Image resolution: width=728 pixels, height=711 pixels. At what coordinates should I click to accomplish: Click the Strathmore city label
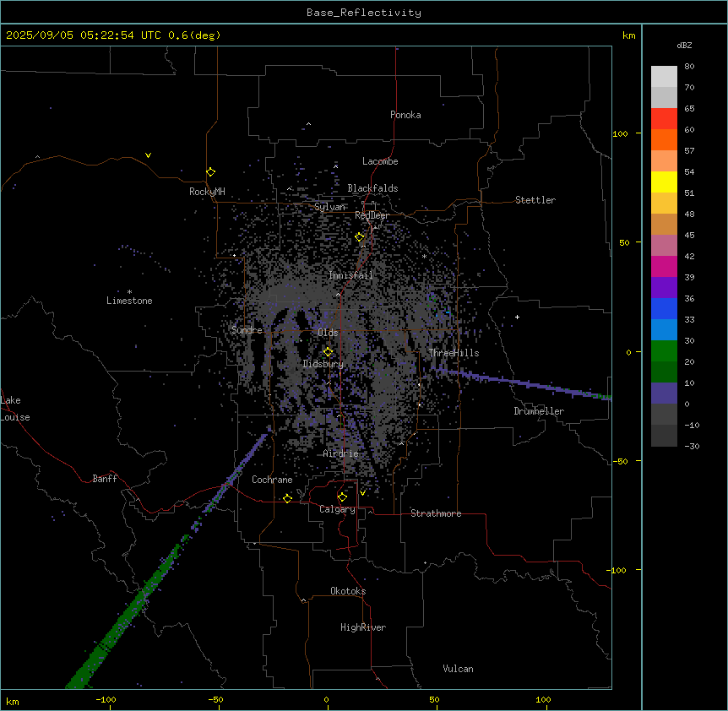(x=436, y=513)
